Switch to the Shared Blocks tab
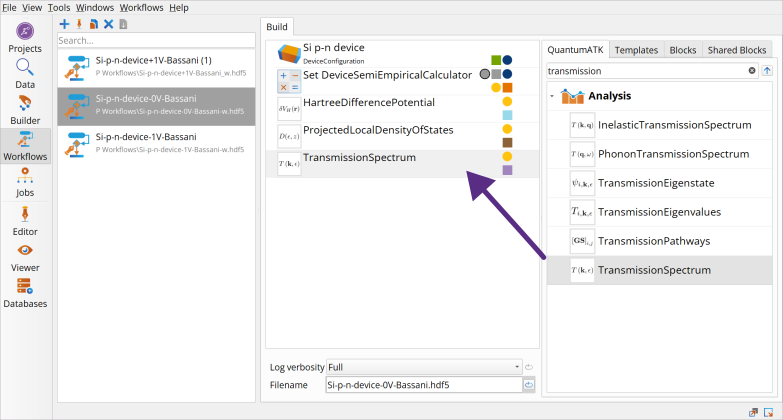 pos(738,50)
